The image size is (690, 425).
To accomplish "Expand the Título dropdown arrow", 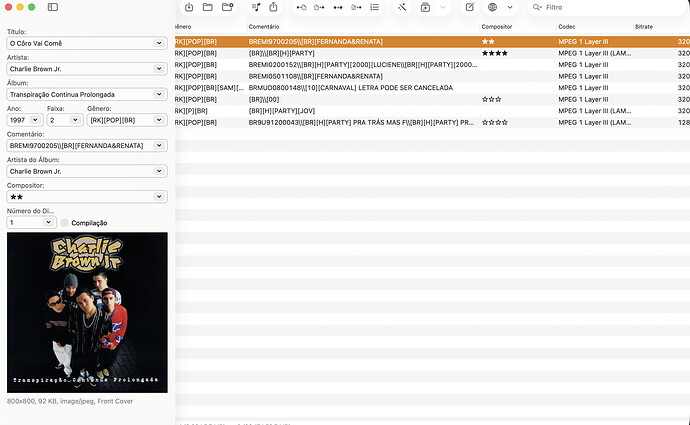I will pos(159,43).
